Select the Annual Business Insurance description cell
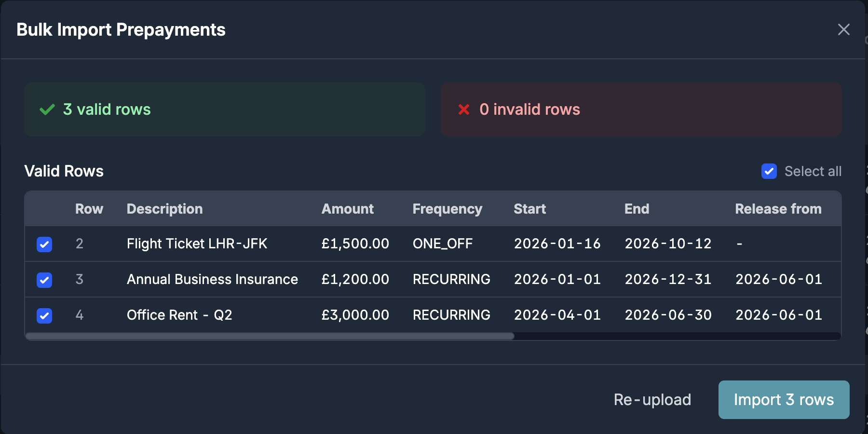Viewport: 868px width, 434px height. (x=212, y=279)
